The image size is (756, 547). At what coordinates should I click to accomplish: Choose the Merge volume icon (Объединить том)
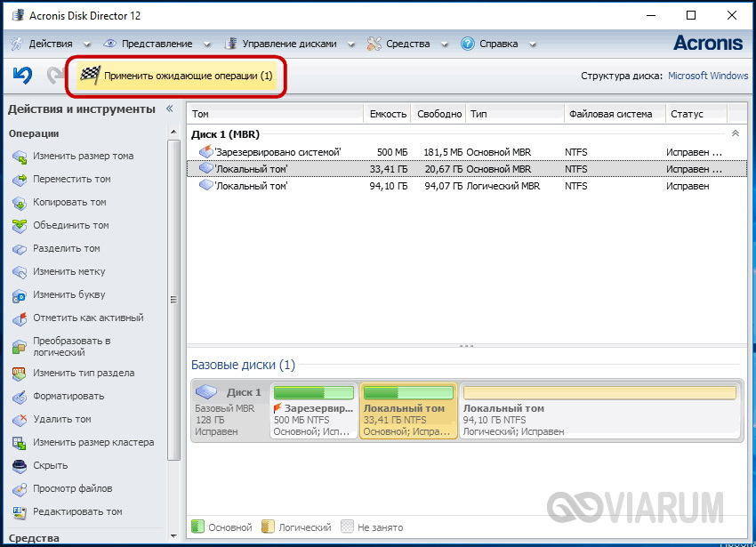pos(19,226)
